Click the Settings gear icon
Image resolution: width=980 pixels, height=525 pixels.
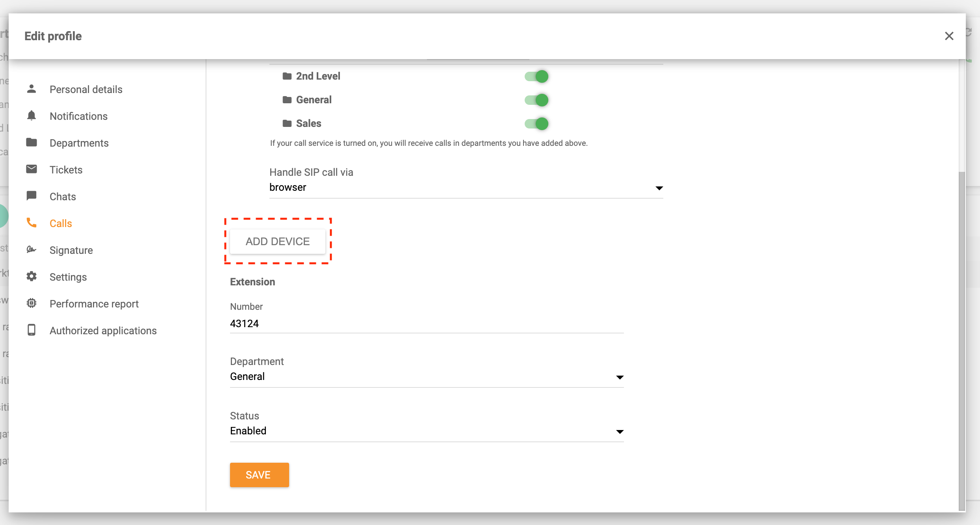coord(32,277)
